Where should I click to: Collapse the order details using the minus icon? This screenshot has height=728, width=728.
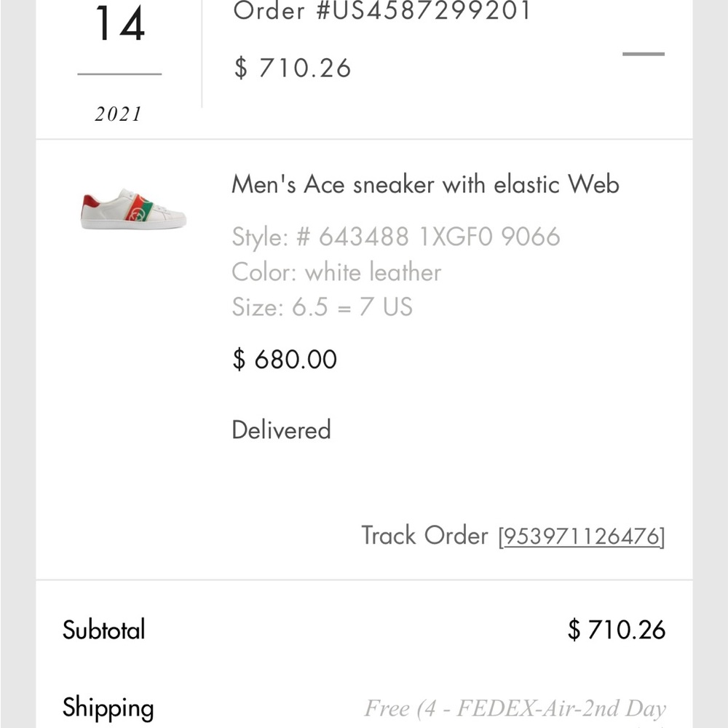click(x=644, y=53)
